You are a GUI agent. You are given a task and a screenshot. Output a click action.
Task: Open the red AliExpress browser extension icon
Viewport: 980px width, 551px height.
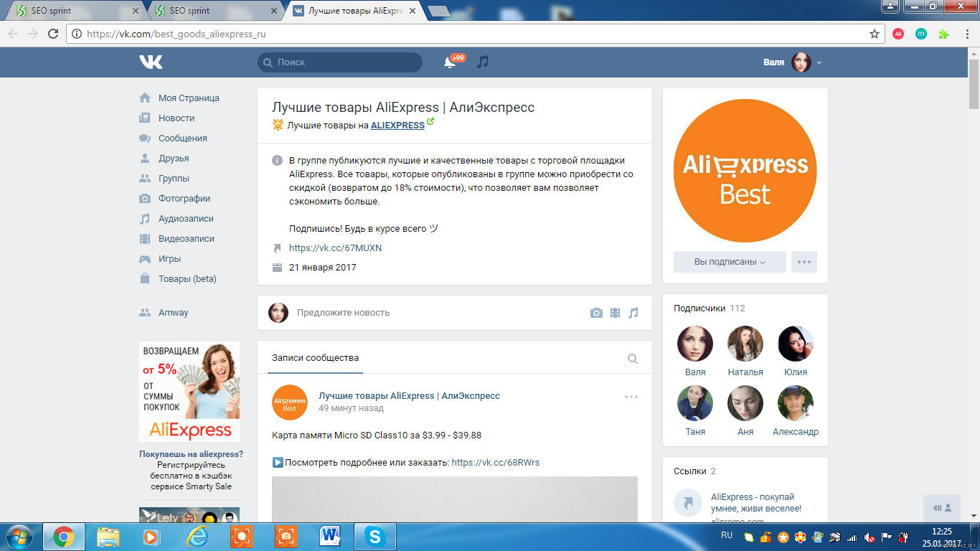pyautogui.click(x=898, y=34)
